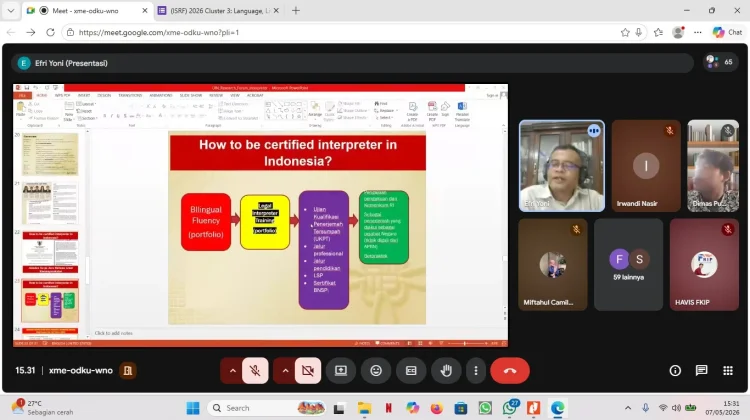Open a new browser tab
The width and height of the screenshot is (750, 420).
[x=296, y=11]
